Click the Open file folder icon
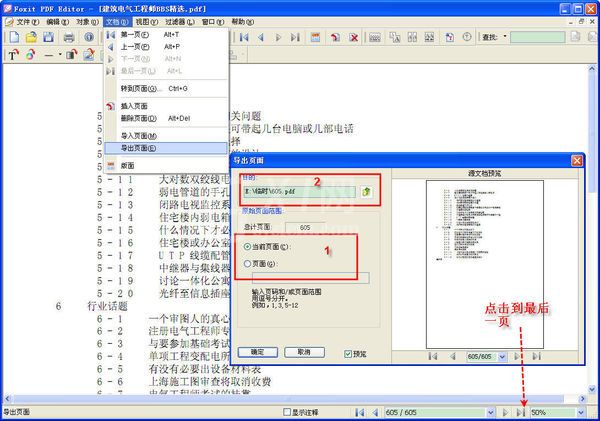 point(31,37)
